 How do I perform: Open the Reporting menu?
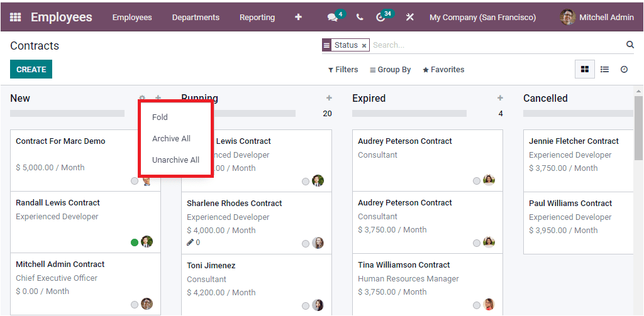click(x=257, y=17)
